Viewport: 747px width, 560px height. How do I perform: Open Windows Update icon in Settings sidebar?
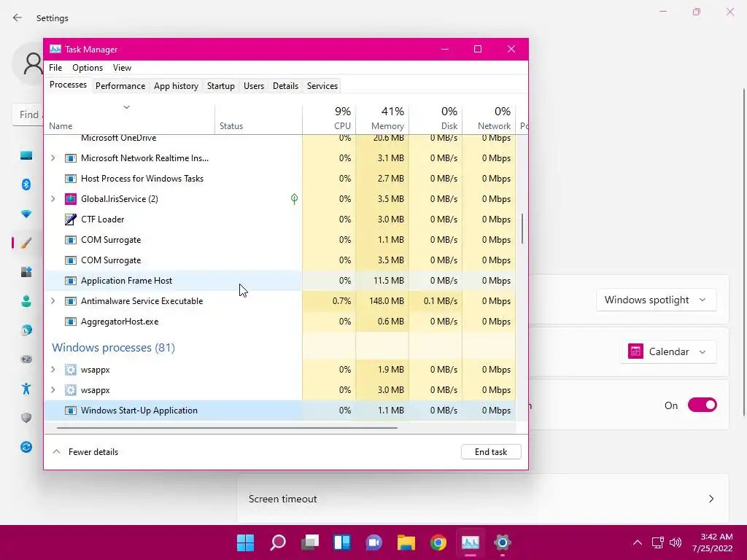tap(26, 447)
